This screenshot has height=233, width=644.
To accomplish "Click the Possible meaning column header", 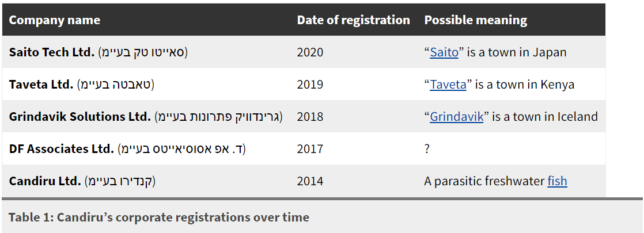I will point(476,20).
